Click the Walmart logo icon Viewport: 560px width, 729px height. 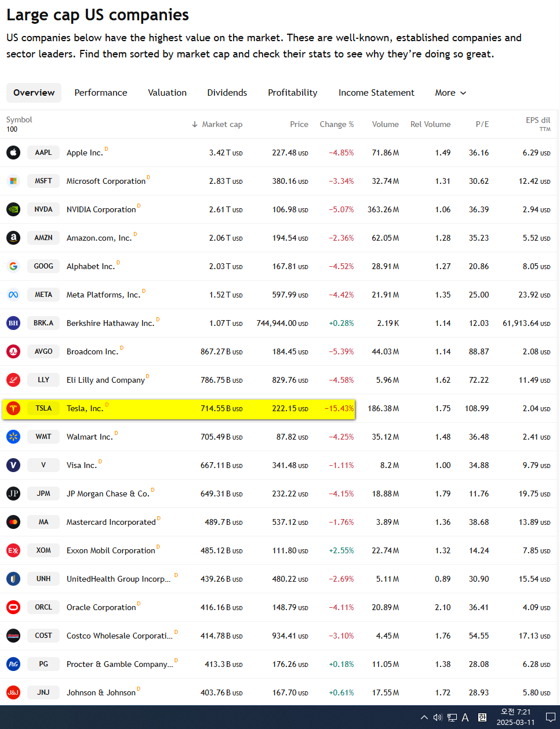13,437
